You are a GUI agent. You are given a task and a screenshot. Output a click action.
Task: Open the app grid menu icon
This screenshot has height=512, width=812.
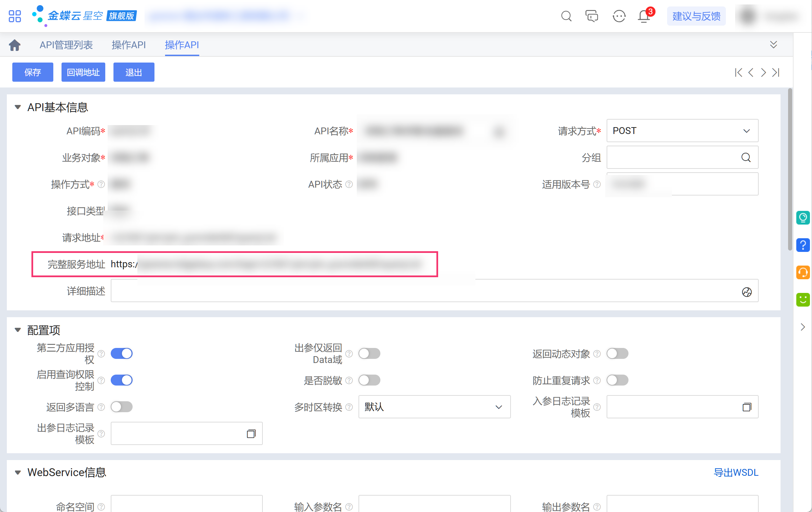point(15,16)
